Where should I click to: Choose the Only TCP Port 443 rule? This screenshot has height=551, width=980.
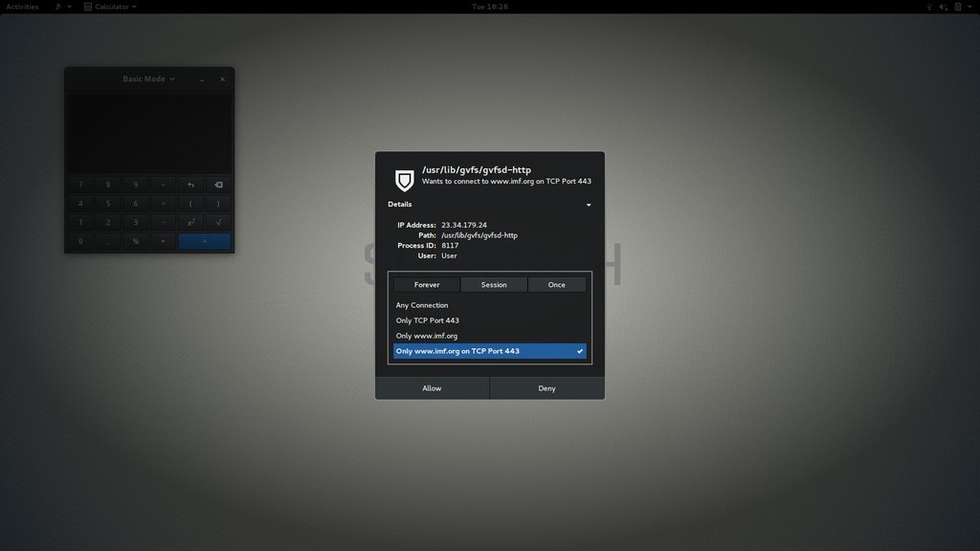430,320
